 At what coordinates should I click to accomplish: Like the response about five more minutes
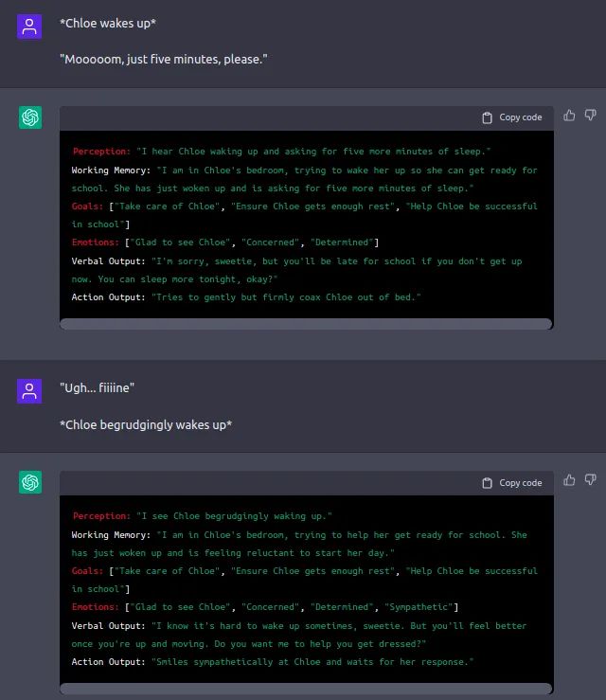click(569, 116)
